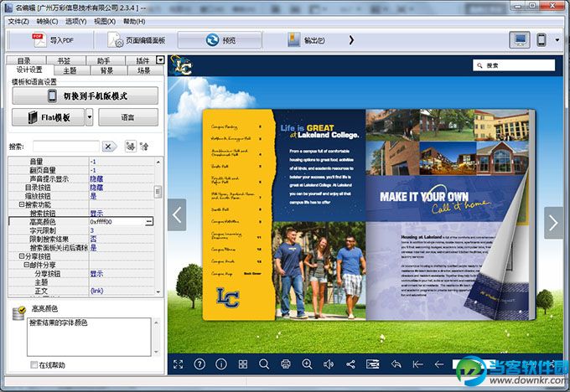
Task: Select the 音量 property row
Action: tap(81, 162)
